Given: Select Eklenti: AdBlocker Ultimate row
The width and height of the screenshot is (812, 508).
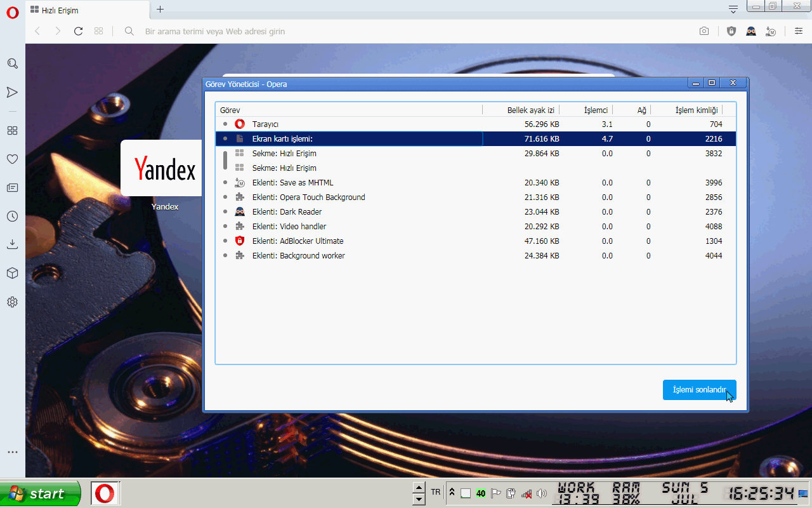Looking at the screenshot, I should 476,241.
